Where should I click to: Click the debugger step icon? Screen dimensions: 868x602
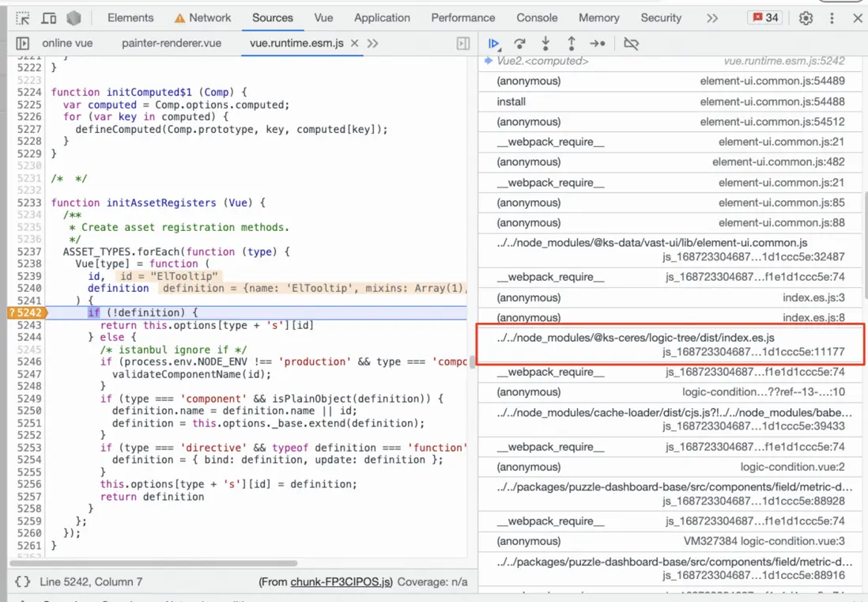(598, 44)
